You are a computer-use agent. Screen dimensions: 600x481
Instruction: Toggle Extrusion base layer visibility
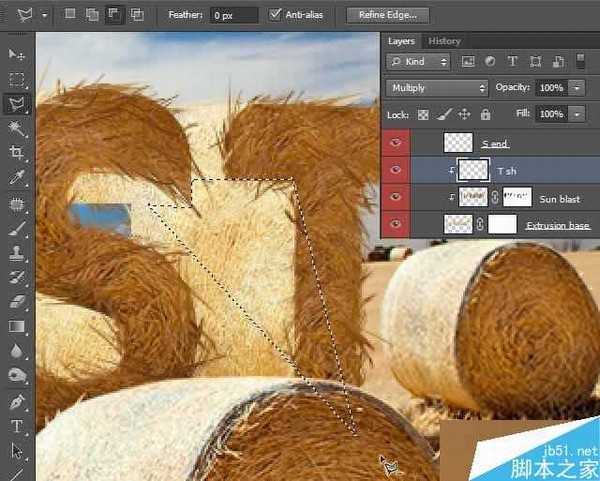[396, 225]
